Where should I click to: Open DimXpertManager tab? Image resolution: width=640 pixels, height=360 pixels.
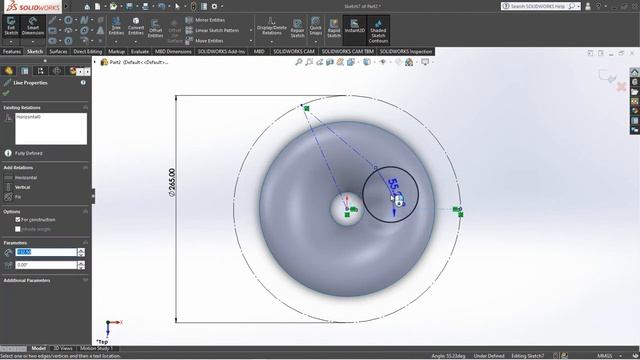pyautogui.click(x=57, y=71)
